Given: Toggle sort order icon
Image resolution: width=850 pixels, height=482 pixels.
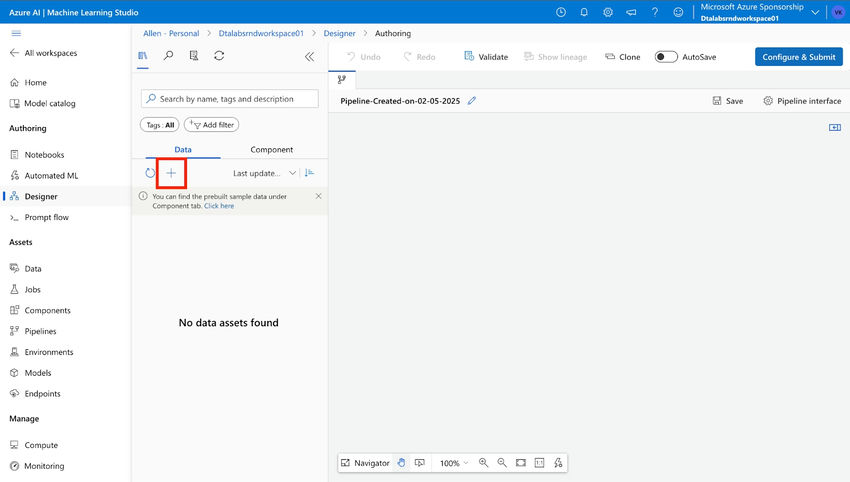Looking at the screenshot, I should tap(310, 173).
